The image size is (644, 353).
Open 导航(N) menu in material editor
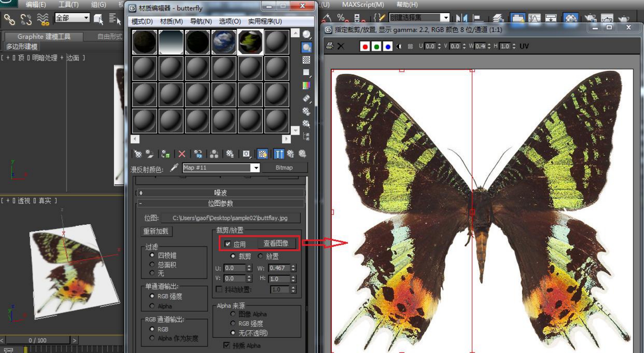201,21
